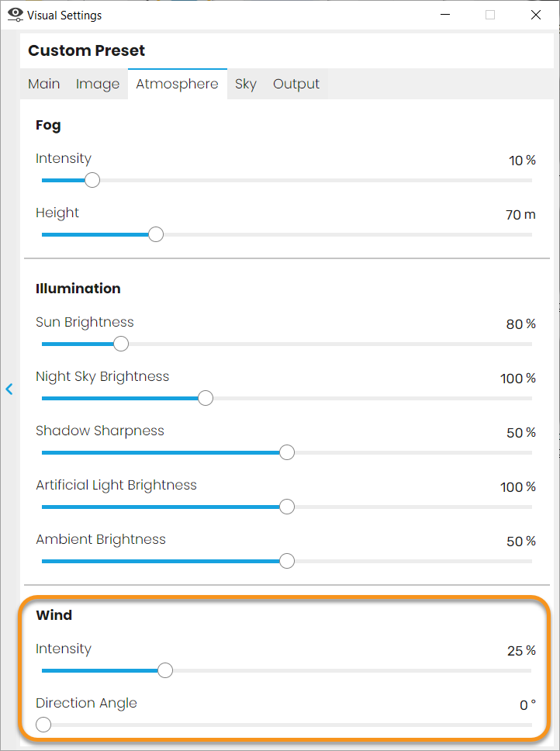Minimize the Visual Settings window
The image size is (560, 751).
tap(445, 15)
